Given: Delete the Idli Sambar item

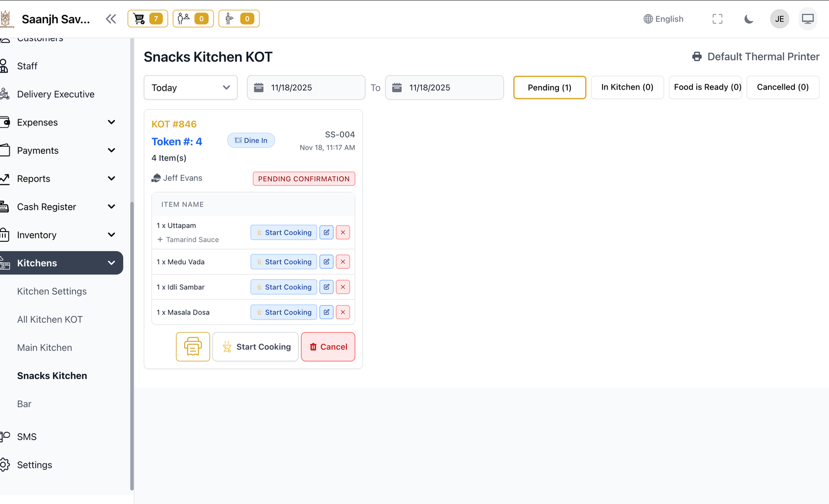Looking at the screenshot, I should pyautogui.click(x=343, y=287).
